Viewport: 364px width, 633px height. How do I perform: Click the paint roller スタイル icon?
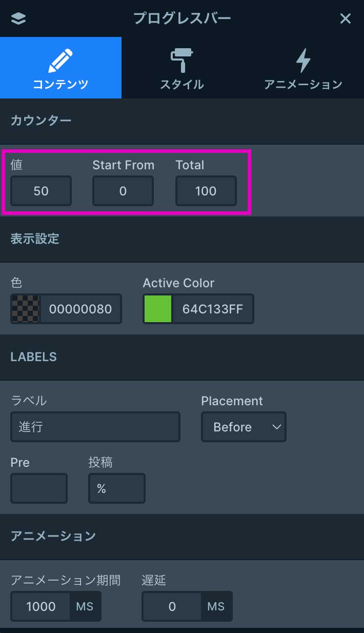pos(181,61)
